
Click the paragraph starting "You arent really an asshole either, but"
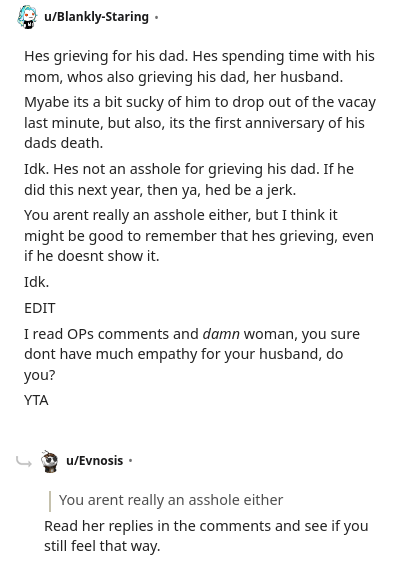click(x=199, y=236)
